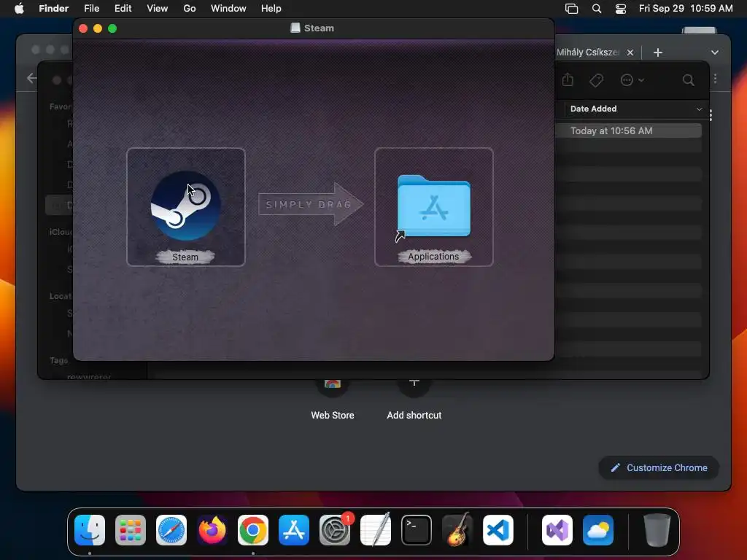Select the Steam app icon in installer
The width and height of the screenshot is (747, 560).
pos(185,206)
